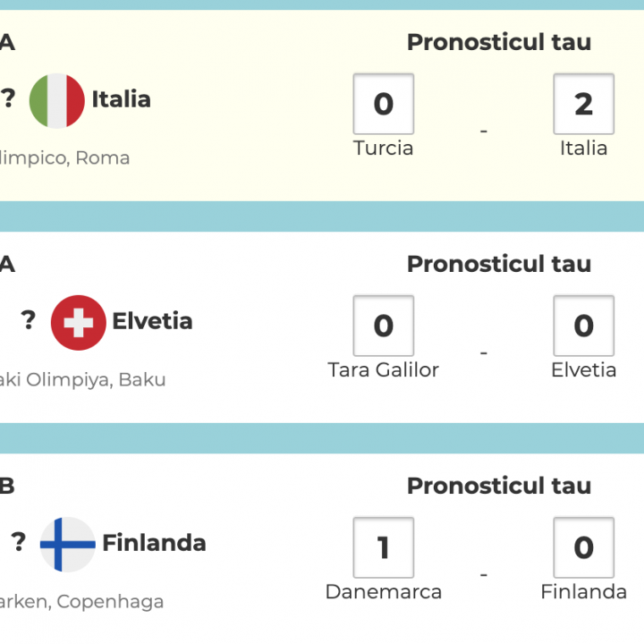Click the Olimpiya, Baku venue text
This screenshot has height=644, width=644.
pos(82,380)
